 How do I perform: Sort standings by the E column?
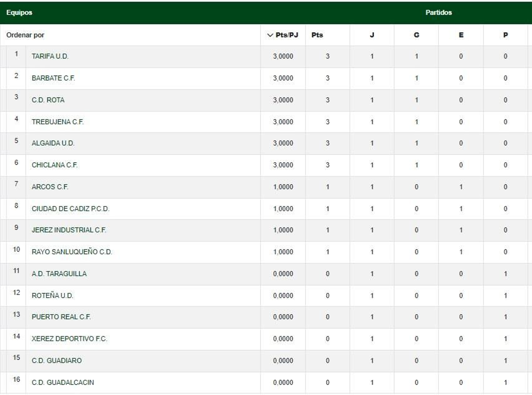(x=461, y=34)
